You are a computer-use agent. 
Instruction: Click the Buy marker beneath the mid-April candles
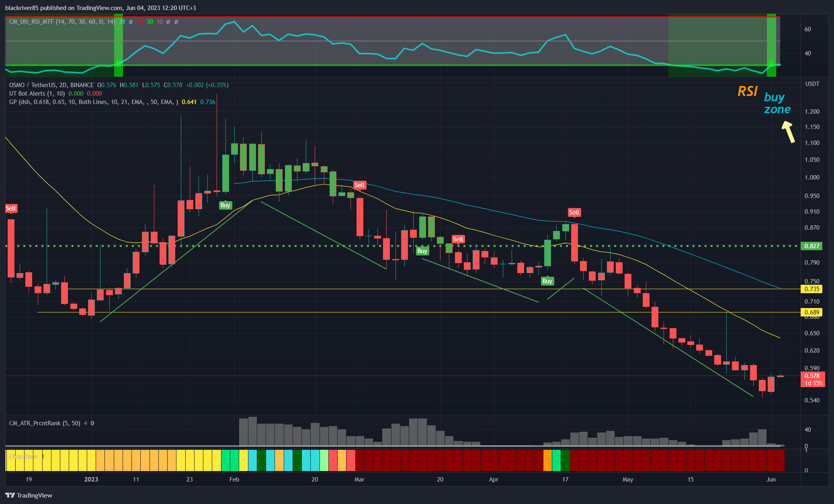coord(547,281)
